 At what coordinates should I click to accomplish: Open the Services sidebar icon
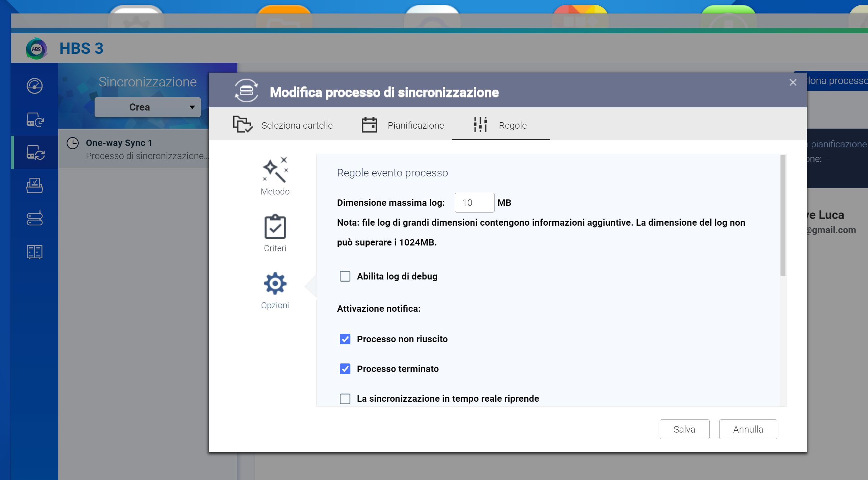[35, 252]
